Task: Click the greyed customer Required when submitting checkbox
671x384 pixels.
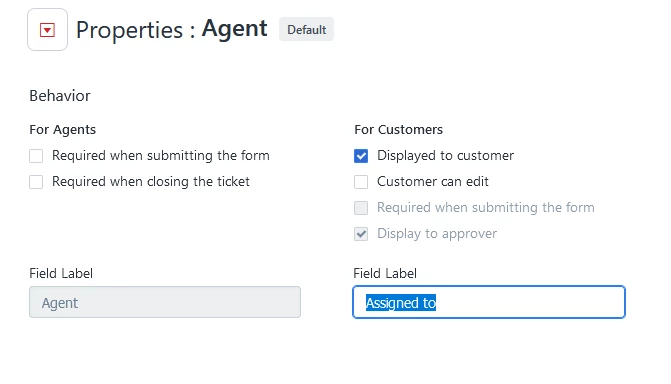Action: click(x=361, y=208)
